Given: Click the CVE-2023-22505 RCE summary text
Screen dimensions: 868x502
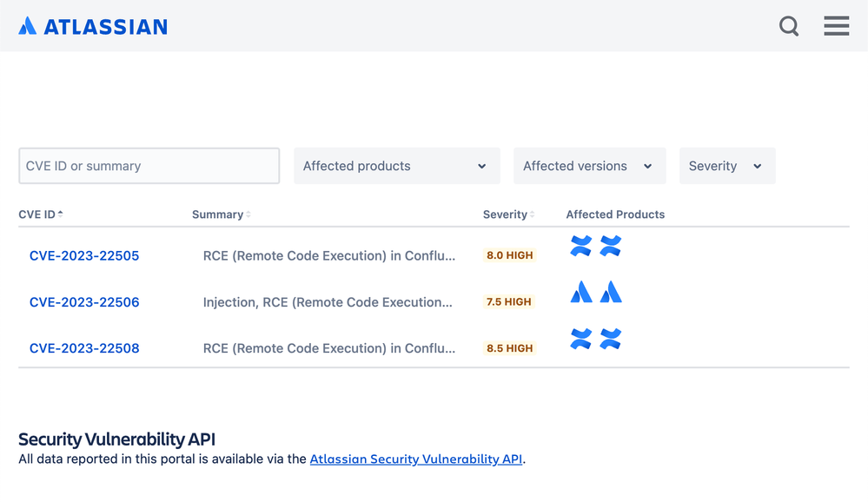Looking at the screenshot, I should click(329, 255).
